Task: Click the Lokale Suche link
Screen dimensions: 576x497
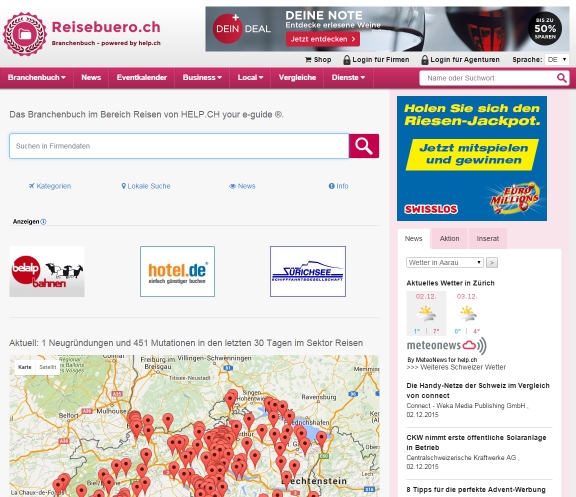Action: [x=146, y=186]
